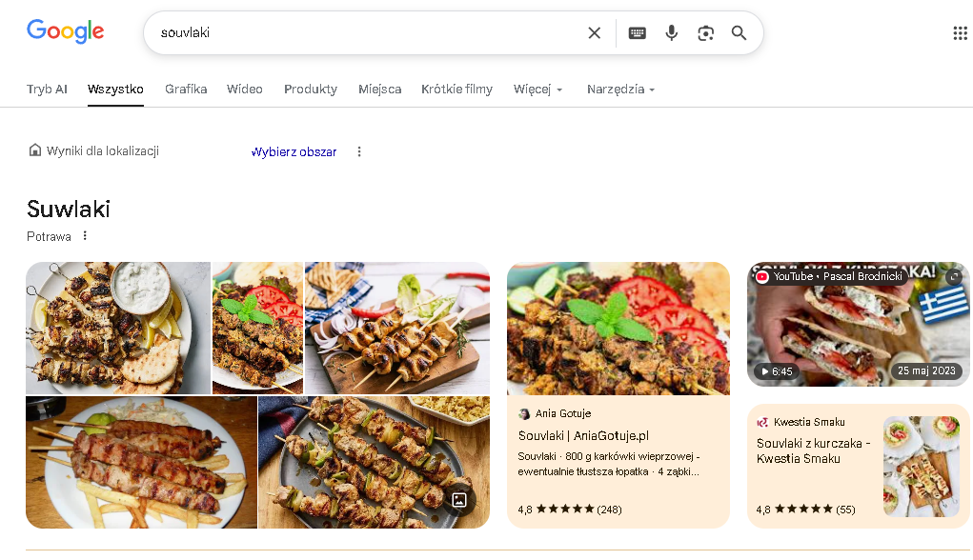Click the 25 maj 2023 date badge
Image resolution: width=973 pixels, height=560 pixels.
pos(926,370)
